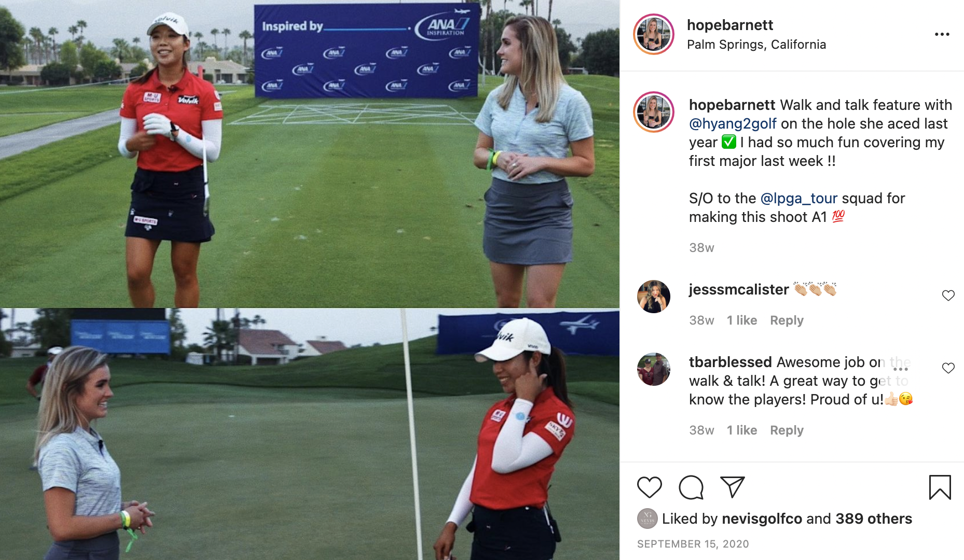Show the 389 others who liked
This screenshot has height=560, width=964.
pyautogui.click(x=874, y=519)
